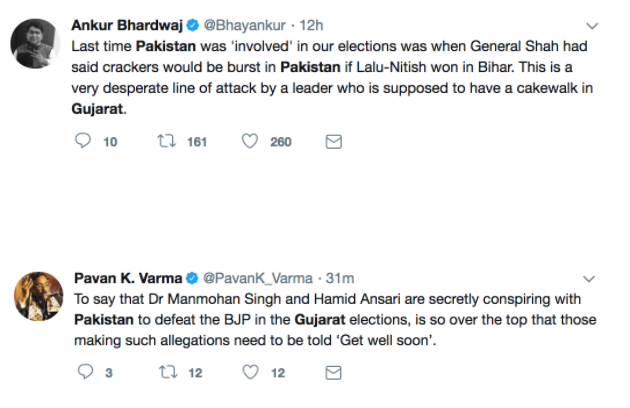This screenshot has height=408, width=630.
Task: Reply to Ankur Bhardwaj's tweet
Action: point(84,142)
